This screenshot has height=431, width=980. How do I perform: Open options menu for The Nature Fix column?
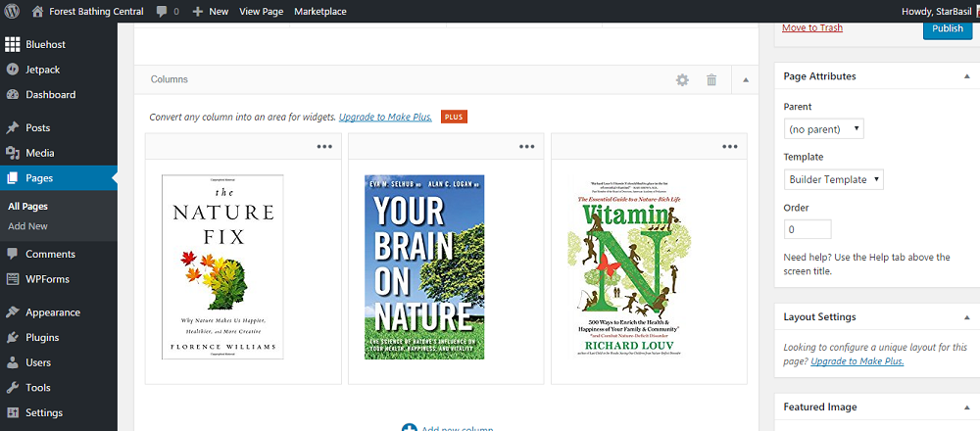point(324,147)
